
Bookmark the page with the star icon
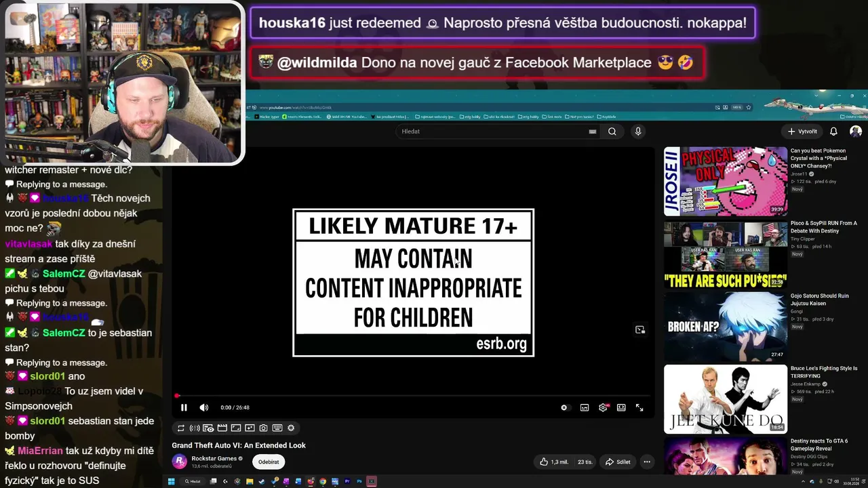(749, 107)
